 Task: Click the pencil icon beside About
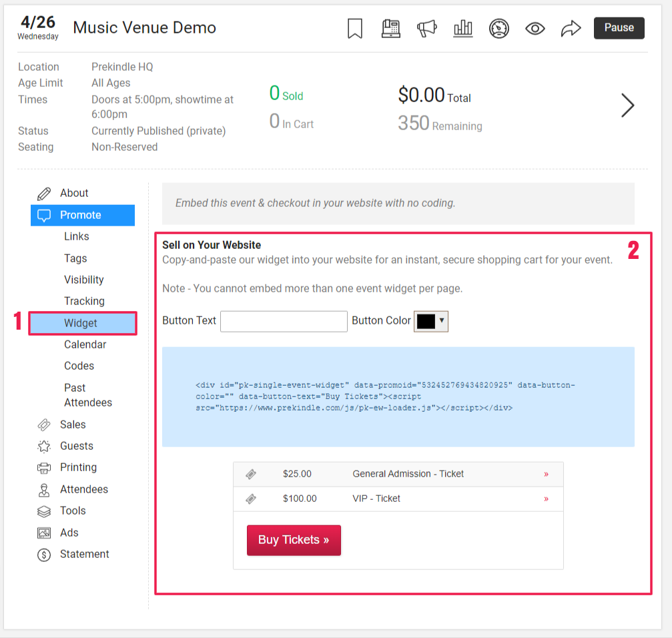[x=44, y=194]
